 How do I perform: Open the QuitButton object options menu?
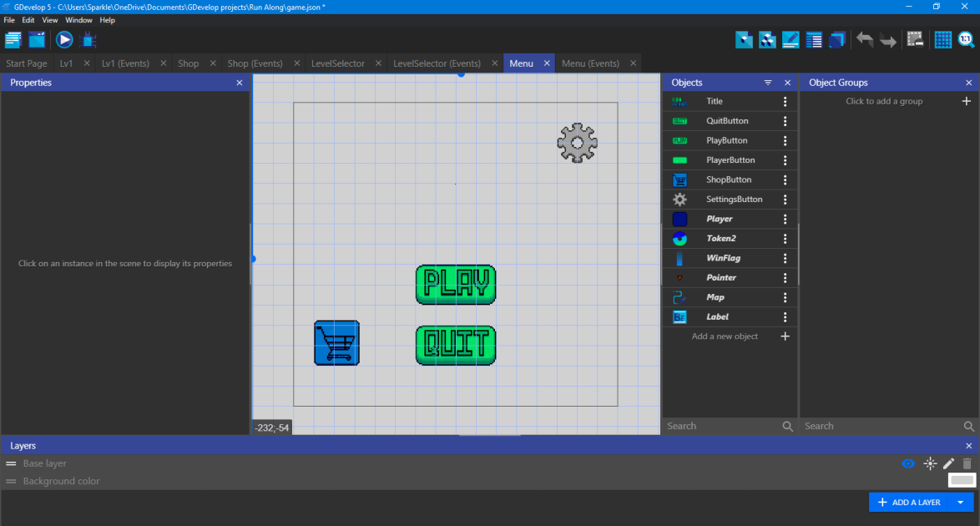[x=785, y=121]
